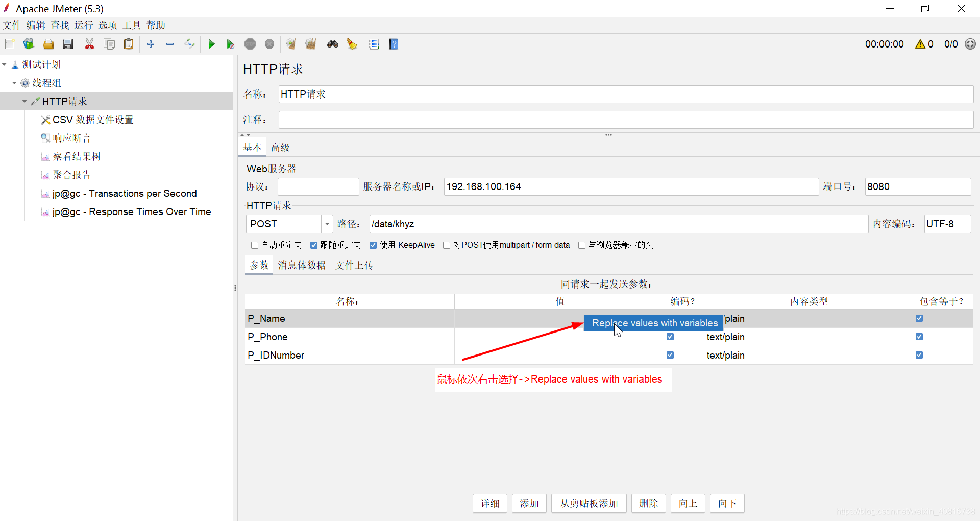
Task: Shut down the test gracefully
Action: (269, 44)
